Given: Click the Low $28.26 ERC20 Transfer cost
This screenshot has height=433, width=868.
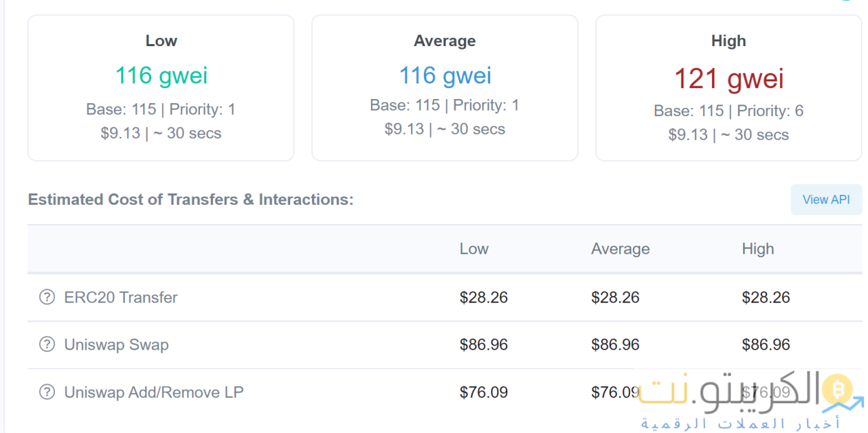Looking at the screenshot, I should tap(484, 297).
